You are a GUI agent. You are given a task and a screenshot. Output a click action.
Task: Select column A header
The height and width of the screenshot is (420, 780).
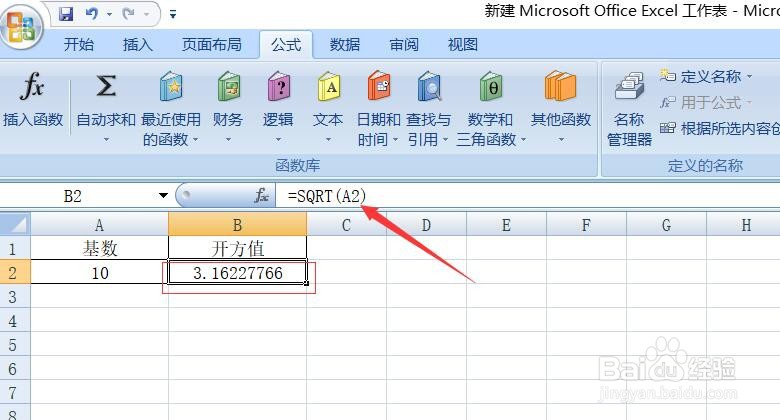tap(99, 225)
